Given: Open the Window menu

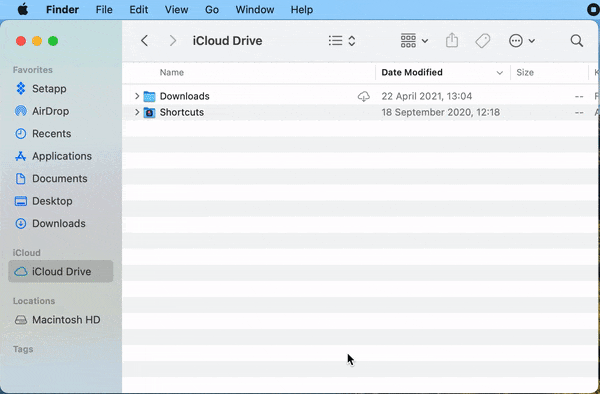Looking at the screenshot, I should click(x=255, y=10).
